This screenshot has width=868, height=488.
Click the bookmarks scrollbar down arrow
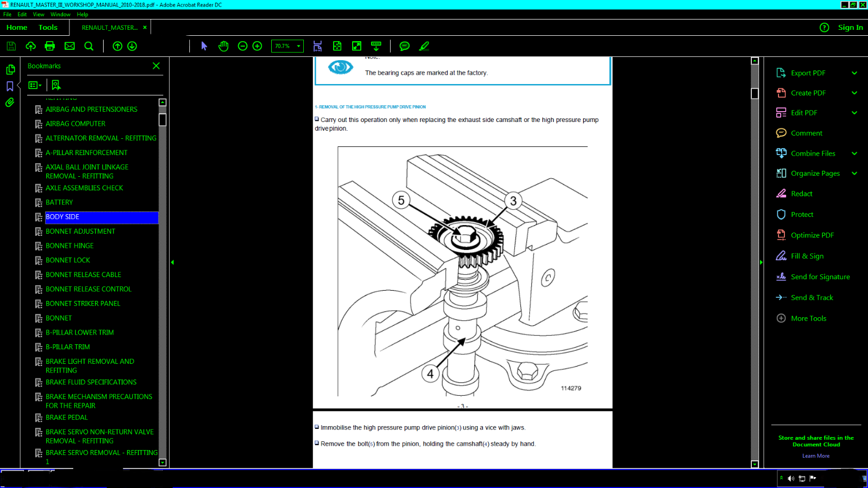162,463
